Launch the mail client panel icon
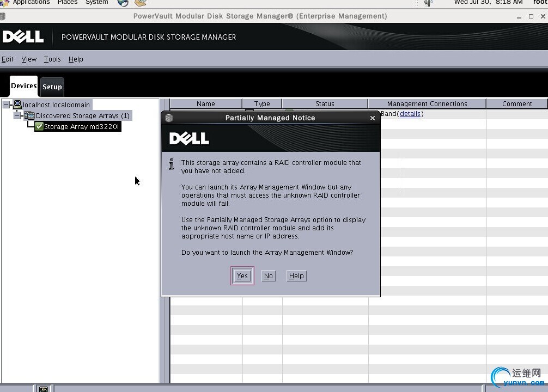548x392 pixels. coord(141,3)
